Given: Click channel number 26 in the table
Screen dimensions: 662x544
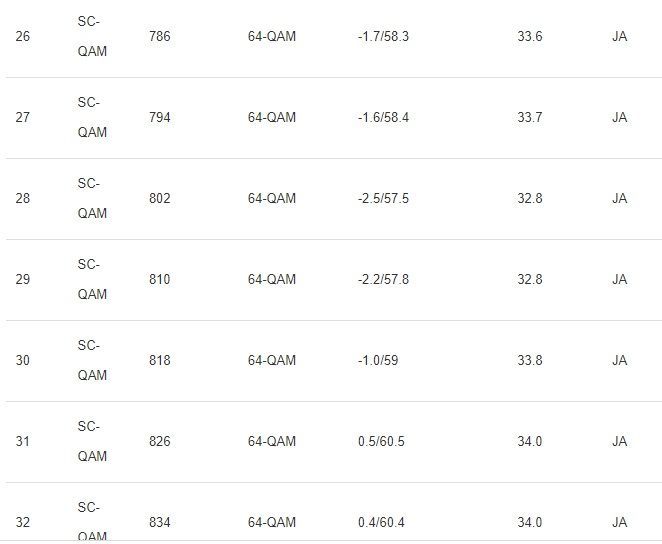Looking at the screenshot, I should point(23,37).
